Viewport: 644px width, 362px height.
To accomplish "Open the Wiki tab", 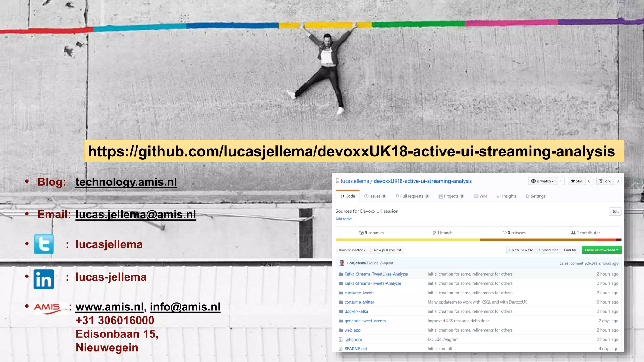I will 480,196.
